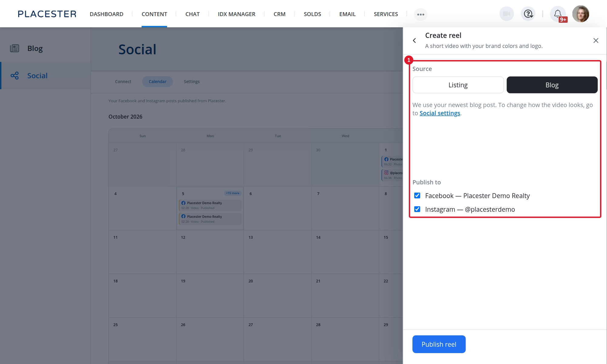Open the help question mark icon
The image size is (607, 364).
point(528,14)
